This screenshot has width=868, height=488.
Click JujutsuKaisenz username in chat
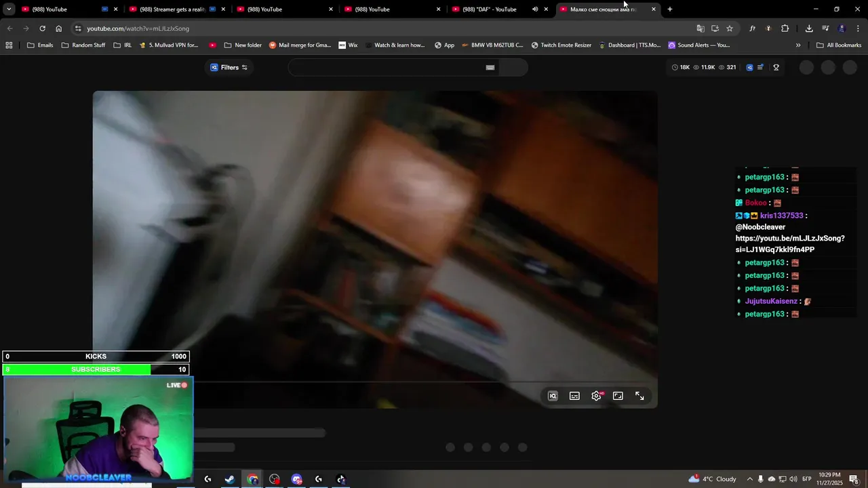tap(771, 301)
